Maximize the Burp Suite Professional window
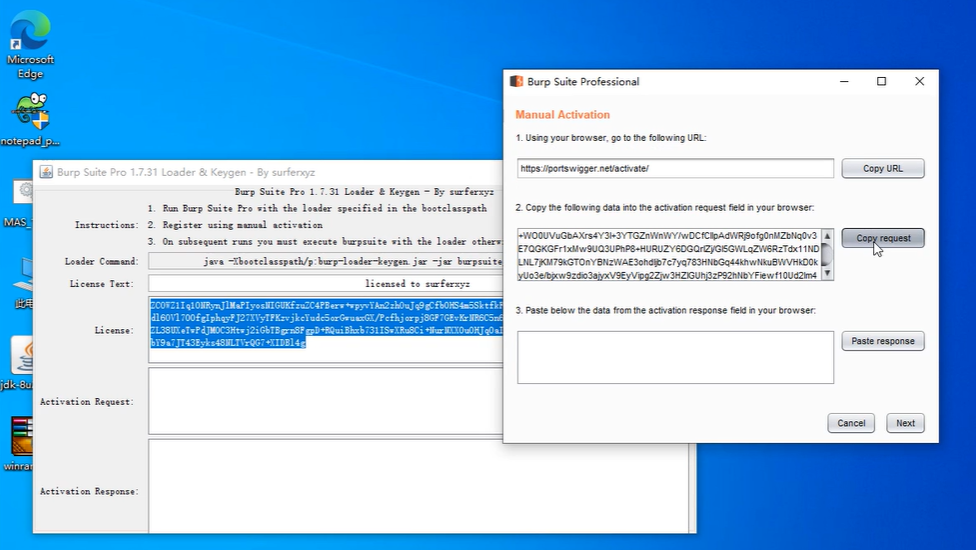This screenshot has height=550, width=976. 881,82
